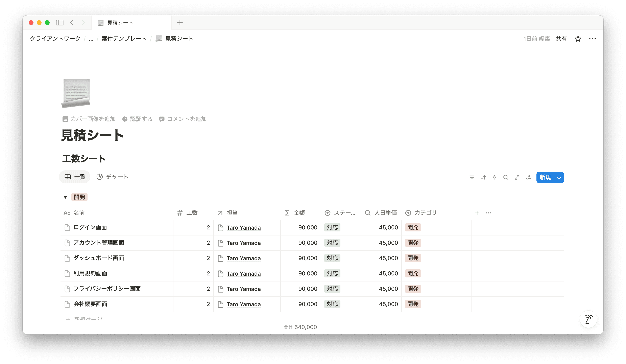626x364 pixels.
Task: Select the 一覧 table view tab
Action: 75,177
